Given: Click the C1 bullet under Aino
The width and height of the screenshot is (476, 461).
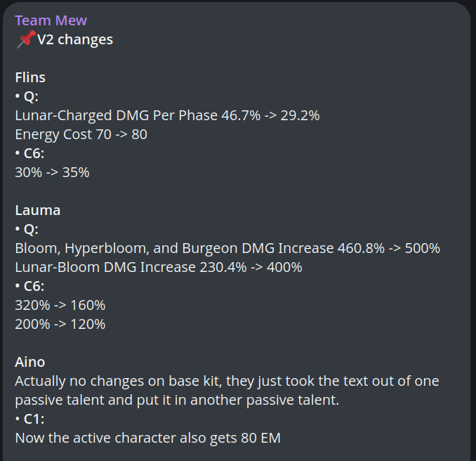Looking at the screenshot, I should [x=29, y=419].
